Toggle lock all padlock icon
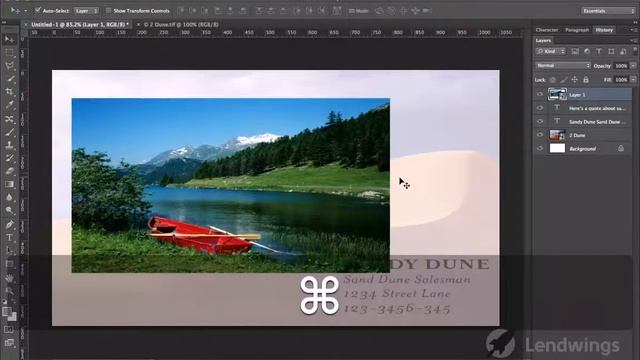The height and width of the screenshot is (360, 640). [586, 80]
